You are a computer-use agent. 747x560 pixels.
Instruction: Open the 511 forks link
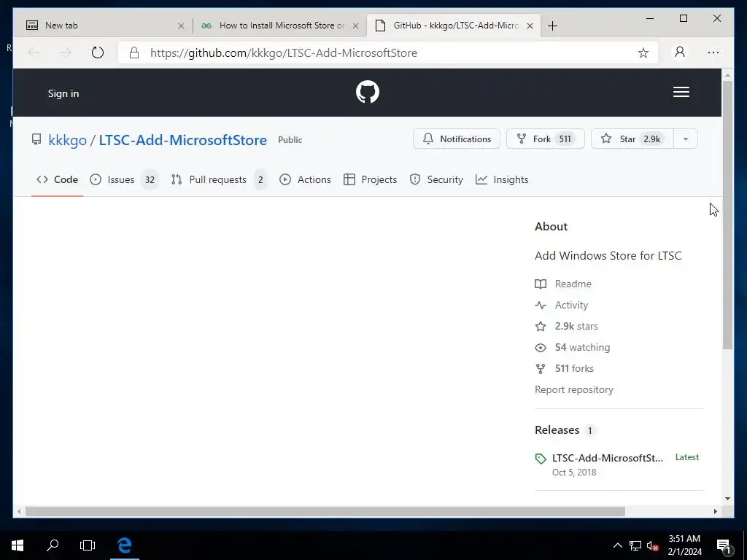(564, 368)
